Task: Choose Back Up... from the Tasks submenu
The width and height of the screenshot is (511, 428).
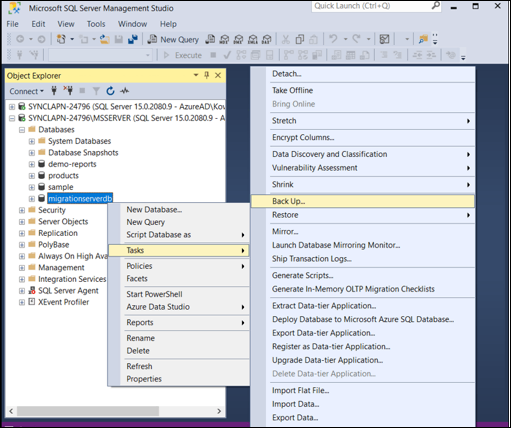Action: pyautogui.click(x=363, y=201)
